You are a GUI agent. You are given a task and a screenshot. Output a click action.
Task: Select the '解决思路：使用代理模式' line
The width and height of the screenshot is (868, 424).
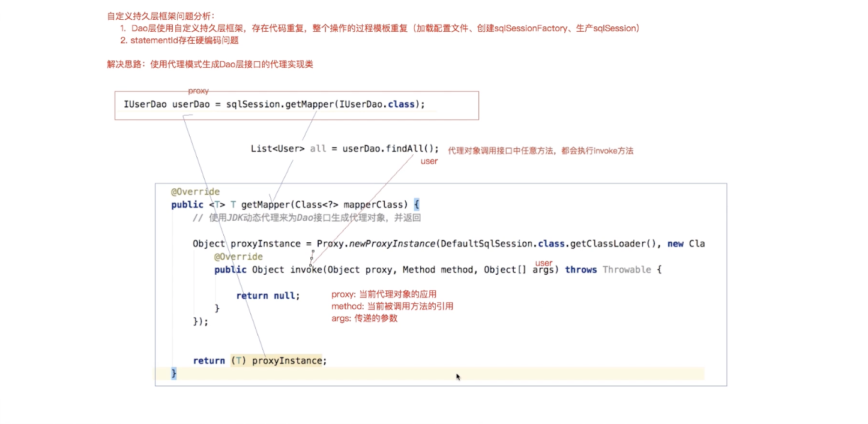pos(210,65)
